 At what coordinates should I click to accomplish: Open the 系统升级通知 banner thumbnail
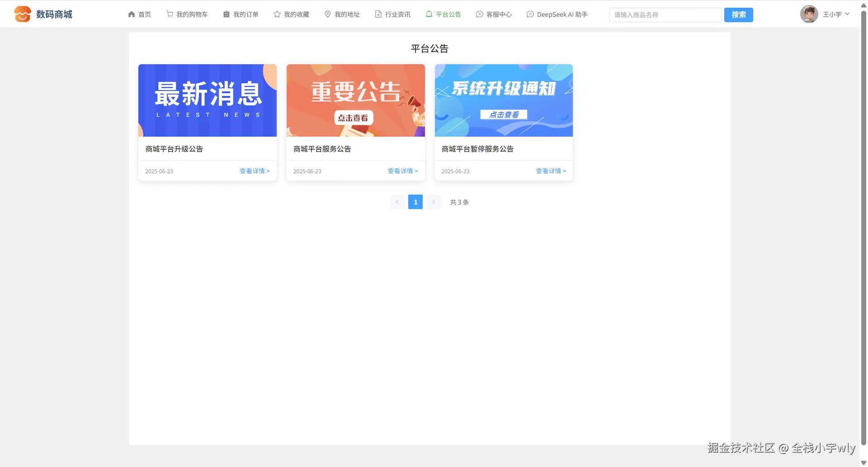[x=504, y=100]
